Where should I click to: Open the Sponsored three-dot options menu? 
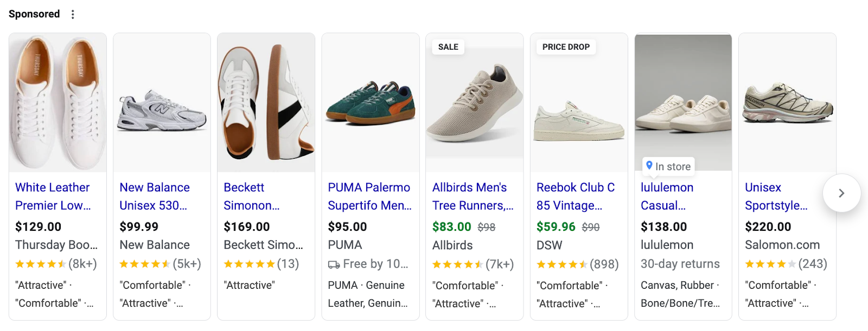click(x=73, y=14)
